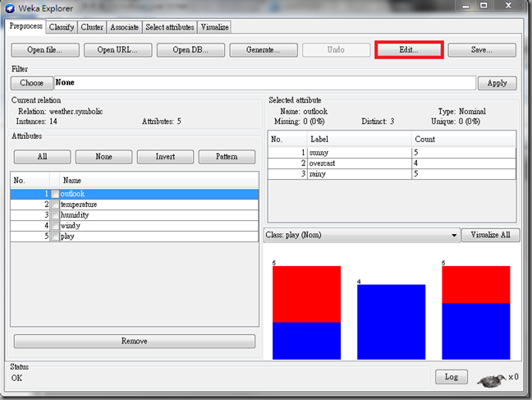Click the Label column header
The width and height of the screenshot is (532, 400).
[x=359, y=139]
